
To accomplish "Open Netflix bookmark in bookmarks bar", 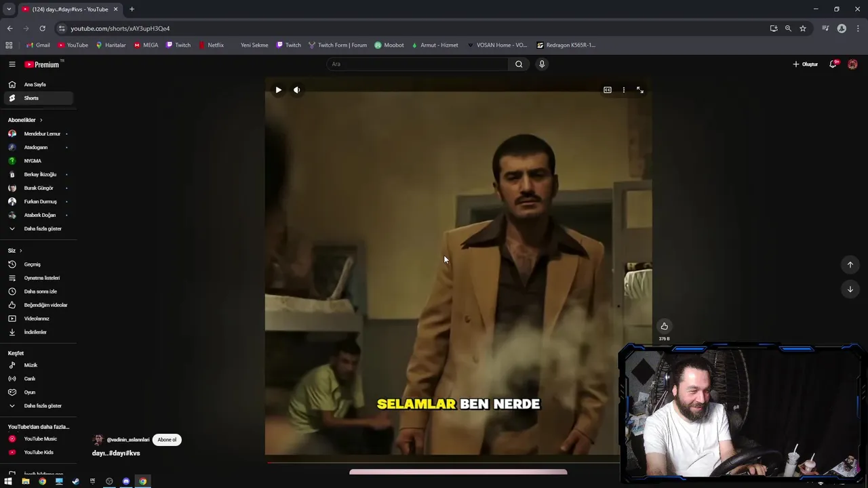I will pos(211,45).
